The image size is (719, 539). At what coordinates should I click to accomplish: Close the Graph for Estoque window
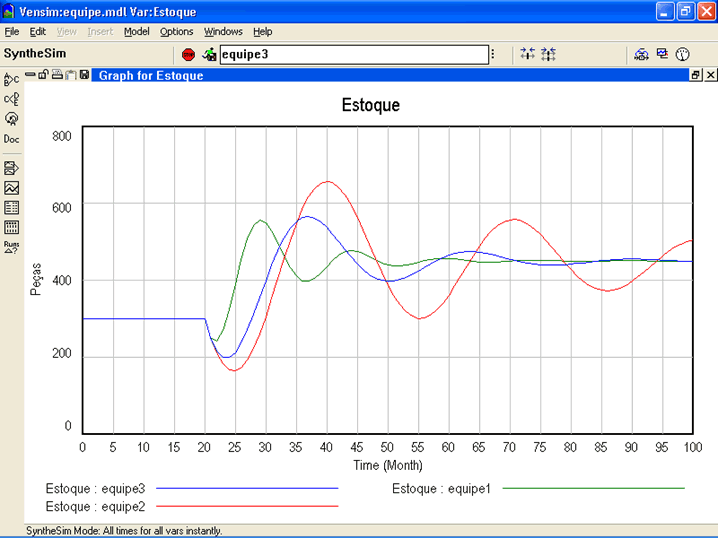710,75
